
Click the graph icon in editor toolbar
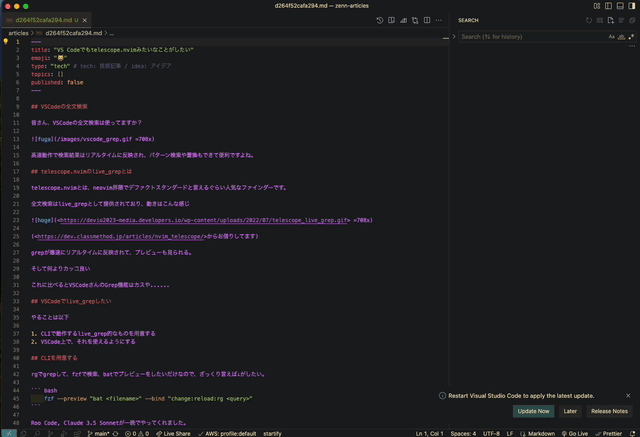point(403,20)
